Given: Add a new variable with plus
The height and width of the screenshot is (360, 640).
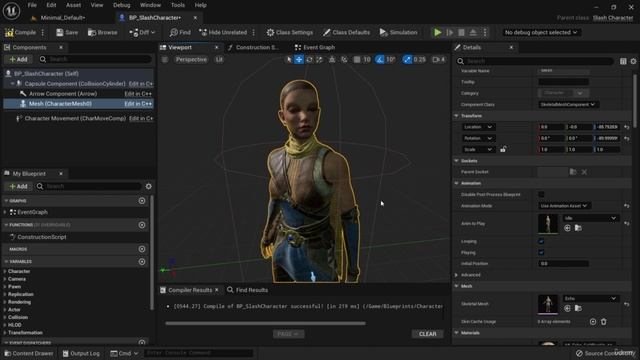Looking at the screenshot, I should [x=142, y=262].
